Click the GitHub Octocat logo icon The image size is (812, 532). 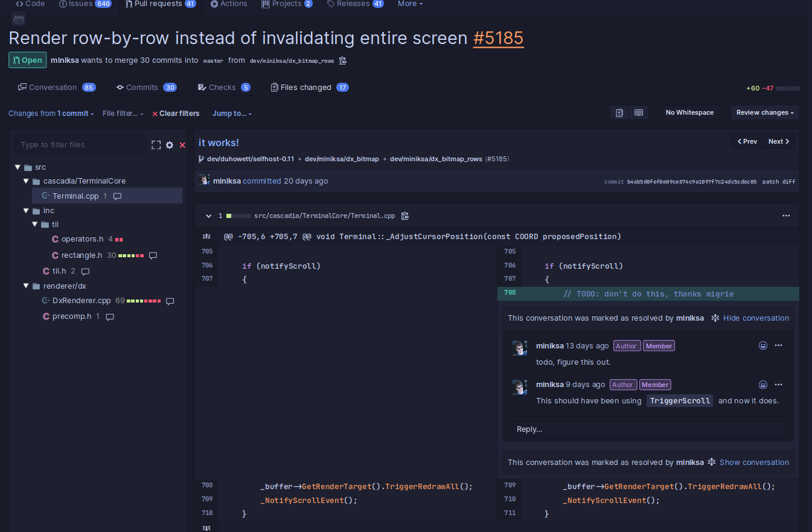coord(19,19)
